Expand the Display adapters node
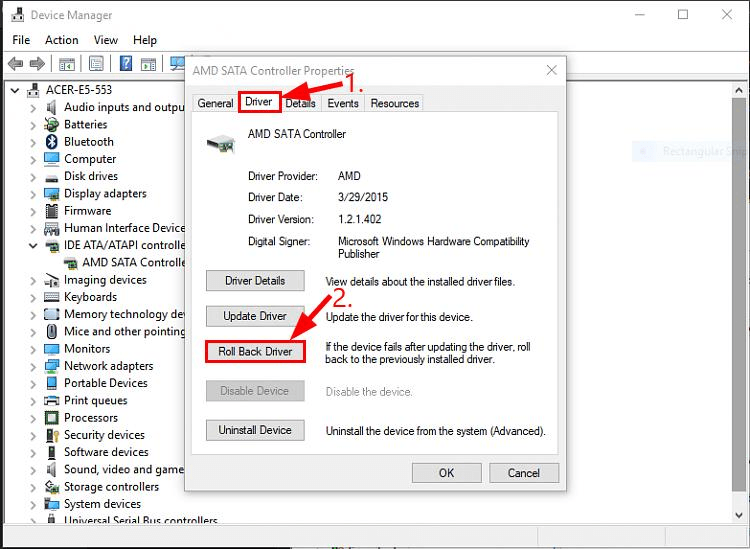This screenshot has width=750, height=549. pyautogui.click(x=33, y=194)
